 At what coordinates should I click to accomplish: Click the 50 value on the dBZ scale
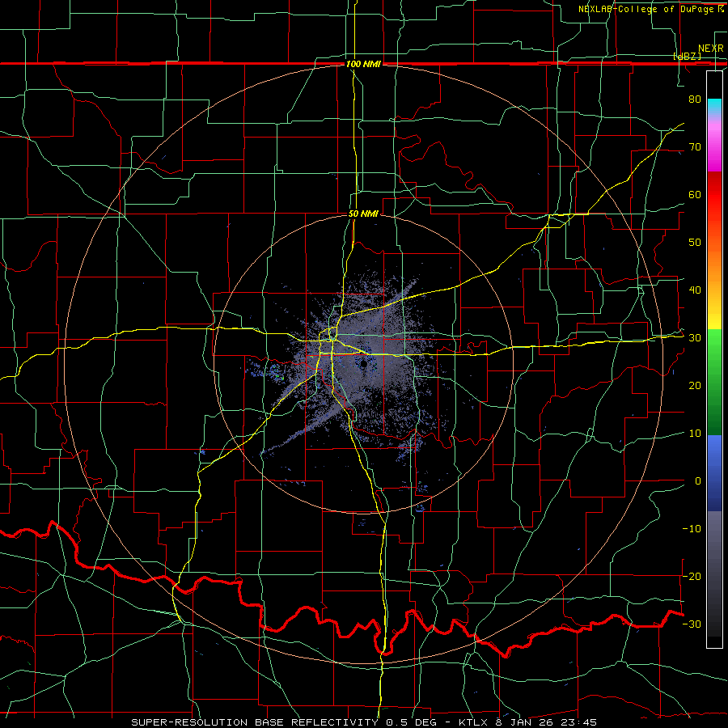point(695,243)
